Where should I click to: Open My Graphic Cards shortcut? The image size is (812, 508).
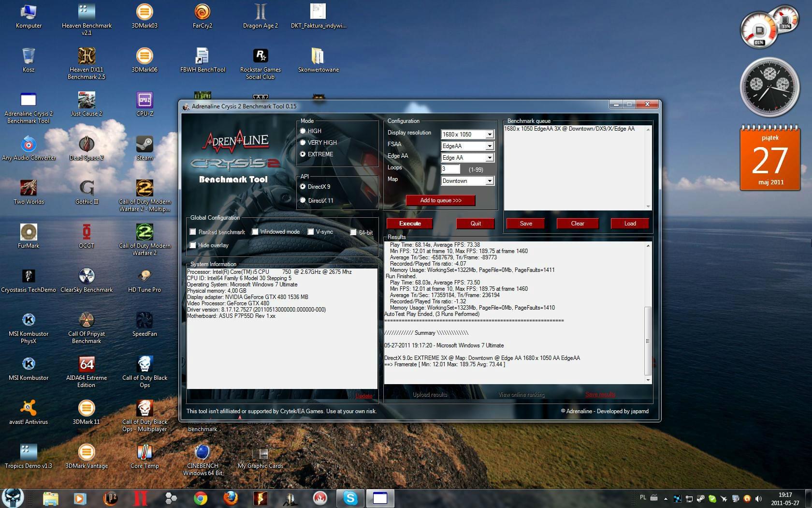pos(260,456)
